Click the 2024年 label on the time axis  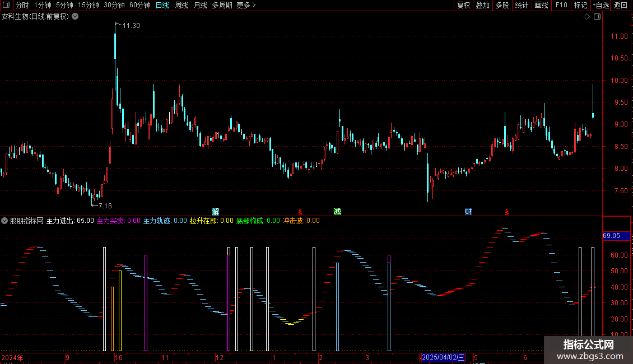click(x=12, y=357)
